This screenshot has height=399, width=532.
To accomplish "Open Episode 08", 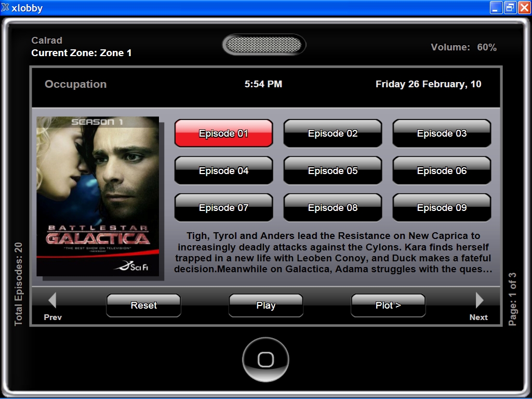I will 333,207.
